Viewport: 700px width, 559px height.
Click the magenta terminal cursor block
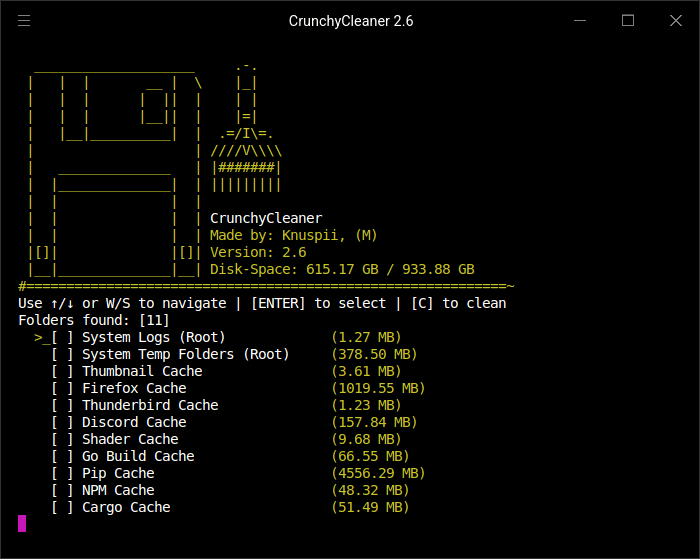click(x=22, y=524)
